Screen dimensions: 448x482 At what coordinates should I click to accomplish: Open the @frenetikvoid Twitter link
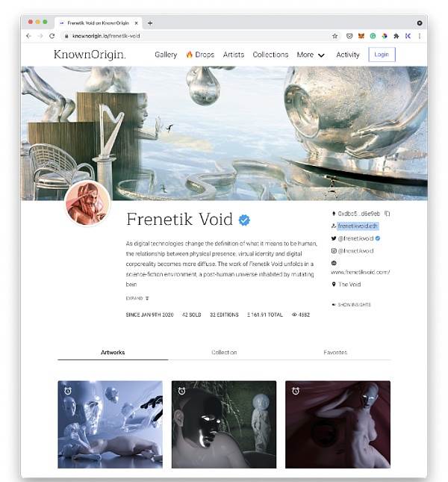(355, 238)
